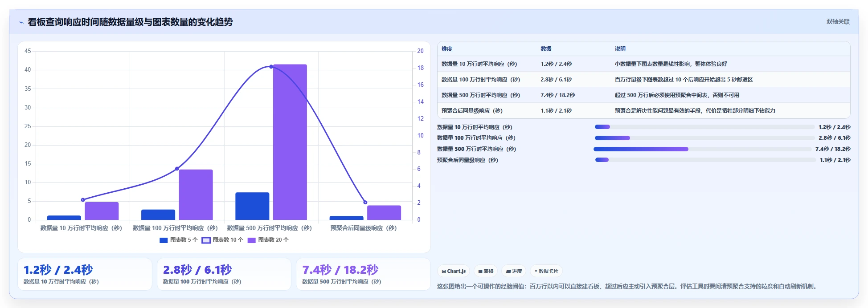Click the 说明 column header
The image size is (868, 308).
[x=620, y=49]
